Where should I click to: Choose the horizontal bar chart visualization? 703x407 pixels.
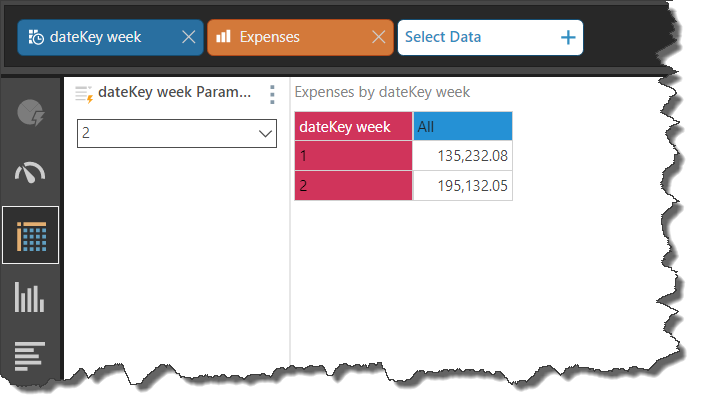click(x=31, y=356)
